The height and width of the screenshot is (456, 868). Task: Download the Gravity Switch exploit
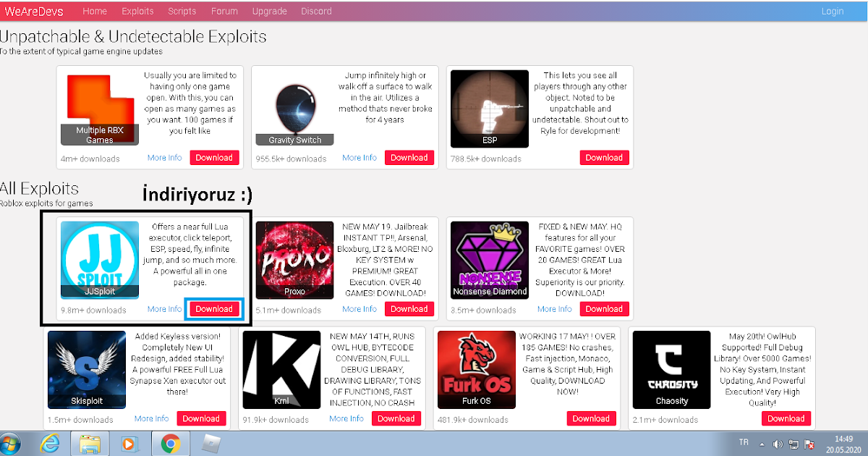pyautogui.click(x=409, y=158)
